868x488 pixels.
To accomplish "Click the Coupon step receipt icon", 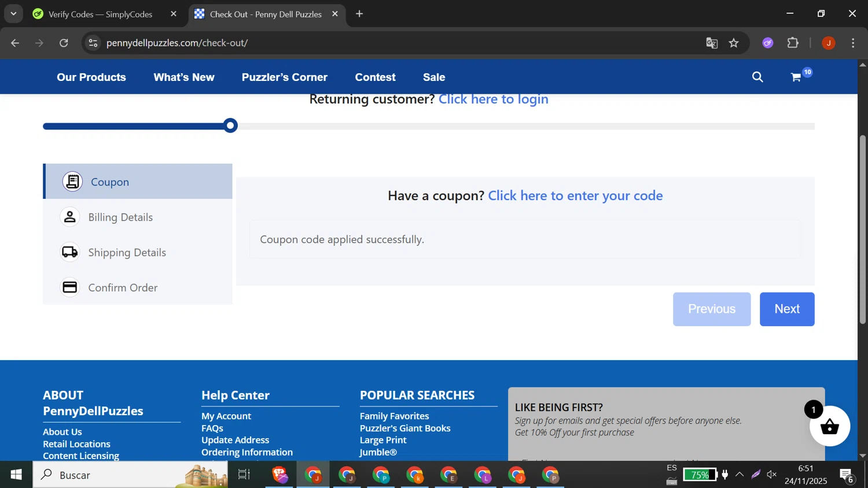I will tap(72, 182).
